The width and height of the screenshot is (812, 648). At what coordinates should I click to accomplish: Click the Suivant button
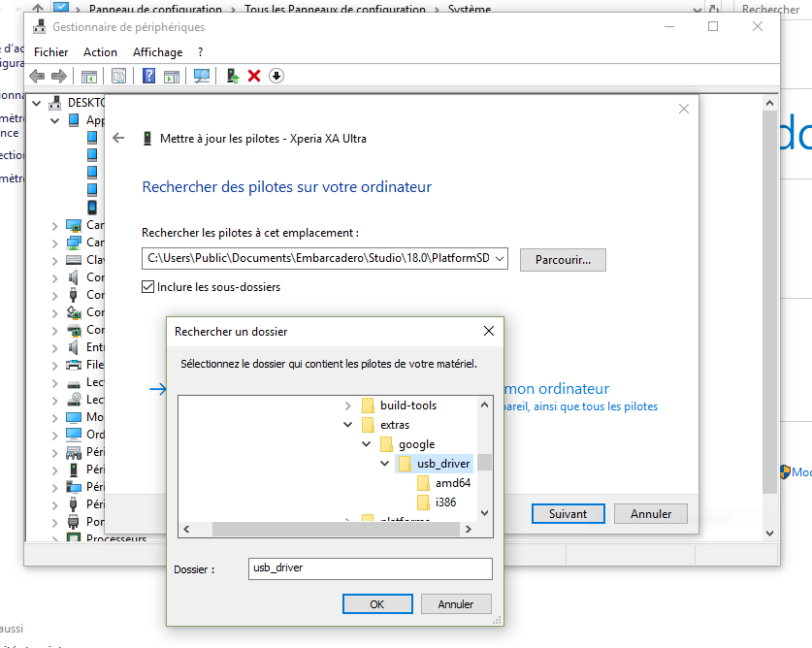(x=568, y=514)
